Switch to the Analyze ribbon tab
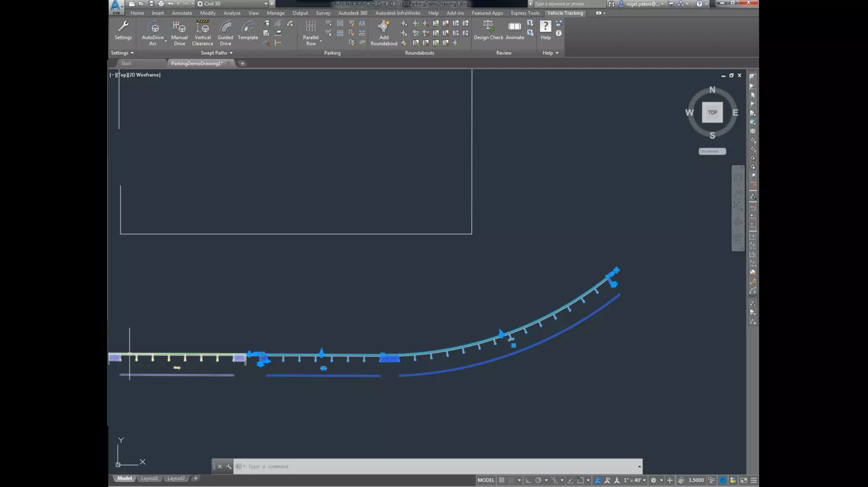The width and height of the screenshot is (868, 487). click(232, 13)
